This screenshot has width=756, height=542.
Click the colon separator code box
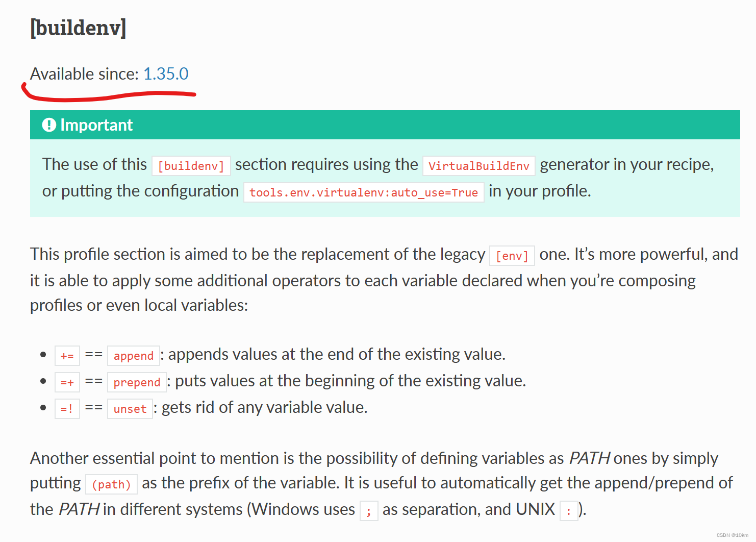[569, 511]
